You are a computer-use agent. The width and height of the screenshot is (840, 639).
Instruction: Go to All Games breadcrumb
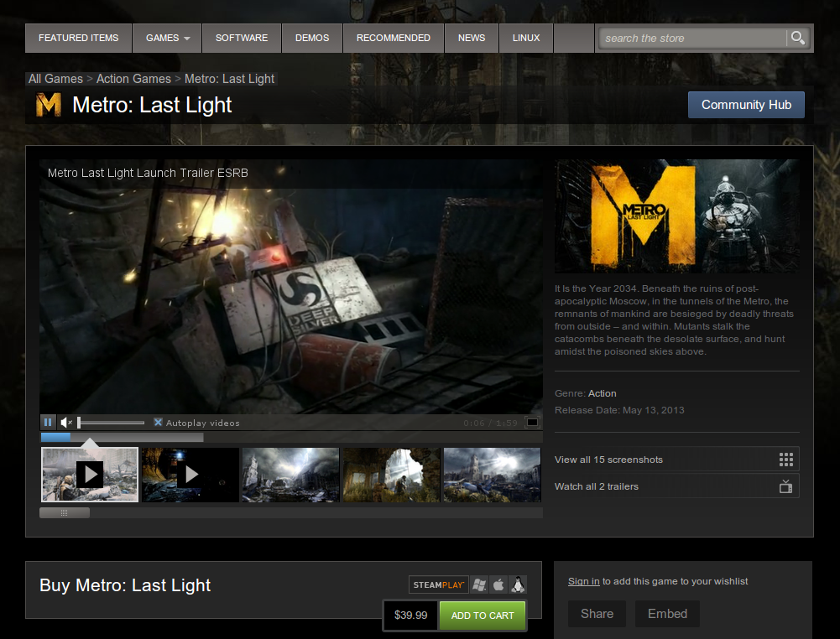(55, 79)
